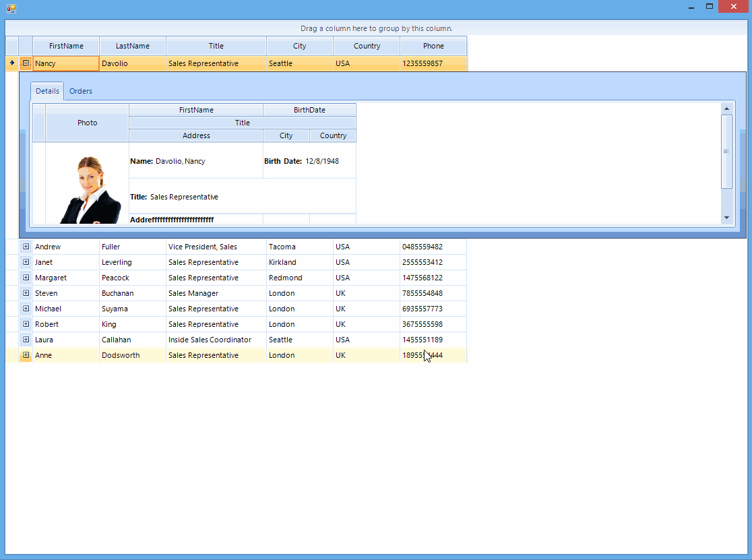Switch to the Details tab
Viewport: 752px width, 560px height.
click(x=47, y=91)
